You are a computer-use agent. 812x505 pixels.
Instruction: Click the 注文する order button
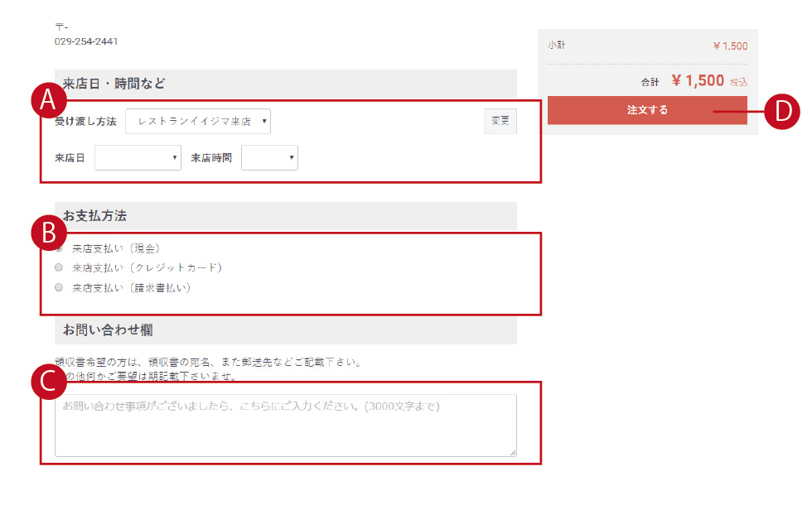click(647, 110)
